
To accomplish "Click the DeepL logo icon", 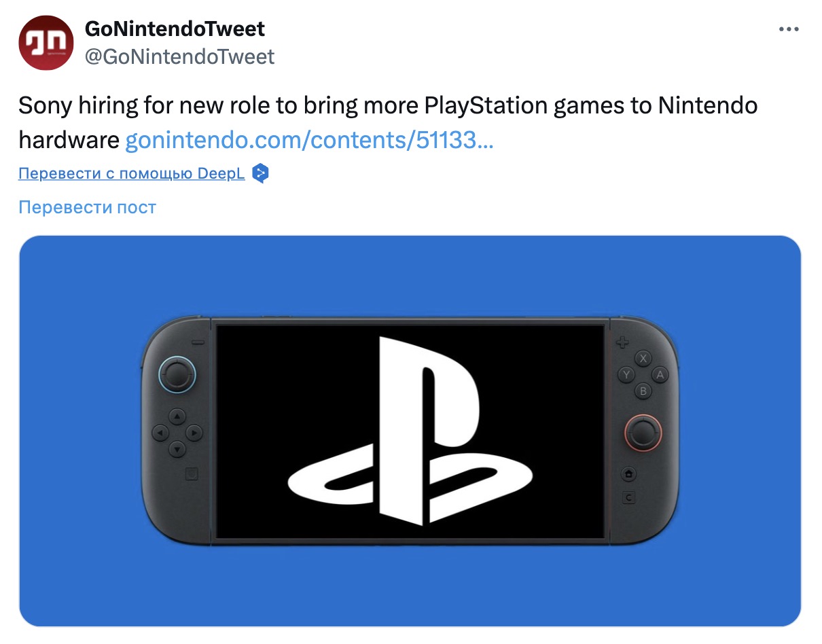I will click(260, 174).
